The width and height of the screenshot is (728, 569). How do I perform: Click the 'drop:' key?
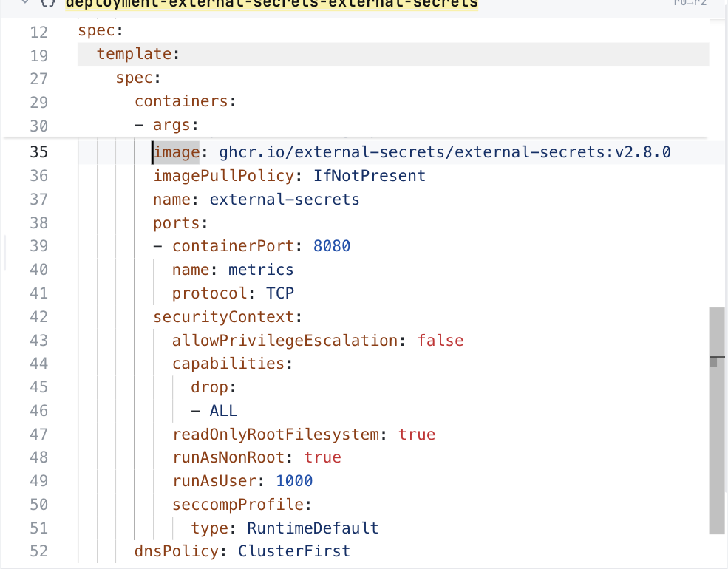tap(214, 387)
